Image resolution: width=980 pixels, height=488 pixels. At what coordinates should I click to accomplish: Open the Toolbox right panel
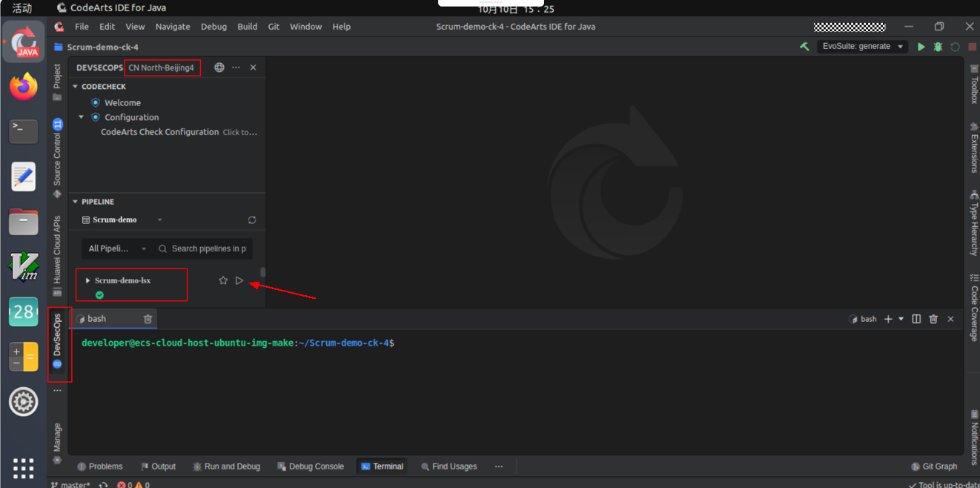(x=974, y=85)
